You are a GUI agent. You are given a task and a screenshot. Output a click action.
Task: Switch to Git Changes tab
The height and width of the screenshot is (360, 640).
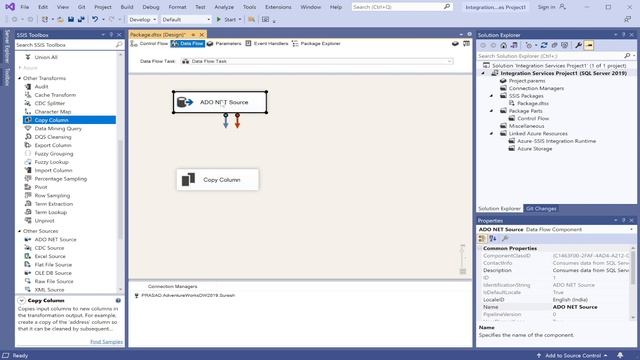point(541,209)
